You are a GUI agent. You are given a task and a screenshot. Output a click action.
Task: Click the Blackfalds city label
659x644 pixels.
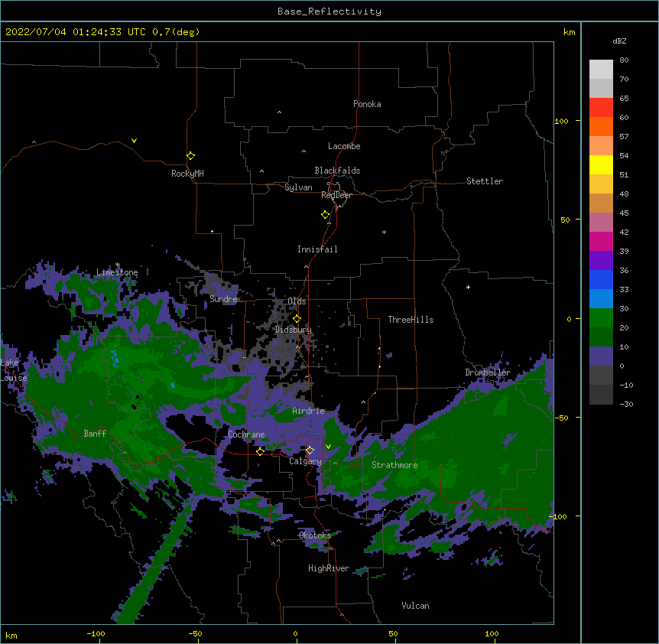tap(337, 171)
